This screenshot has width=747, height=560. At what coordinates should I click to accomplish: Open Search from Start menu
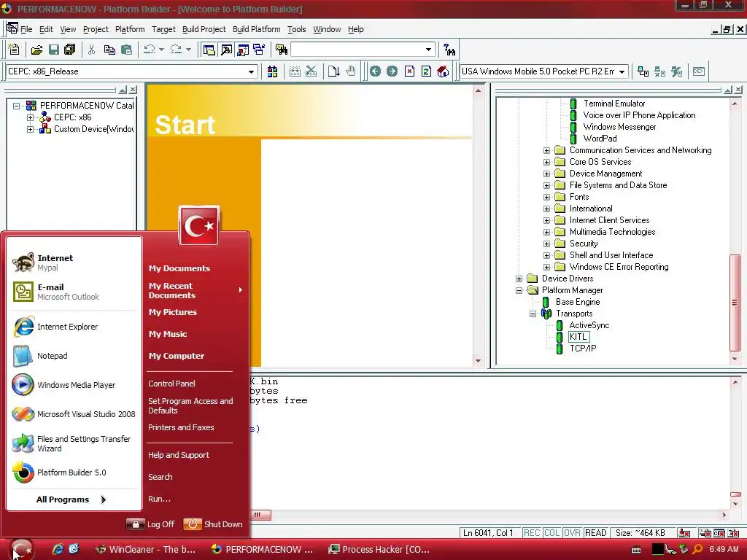pos(160,477)
